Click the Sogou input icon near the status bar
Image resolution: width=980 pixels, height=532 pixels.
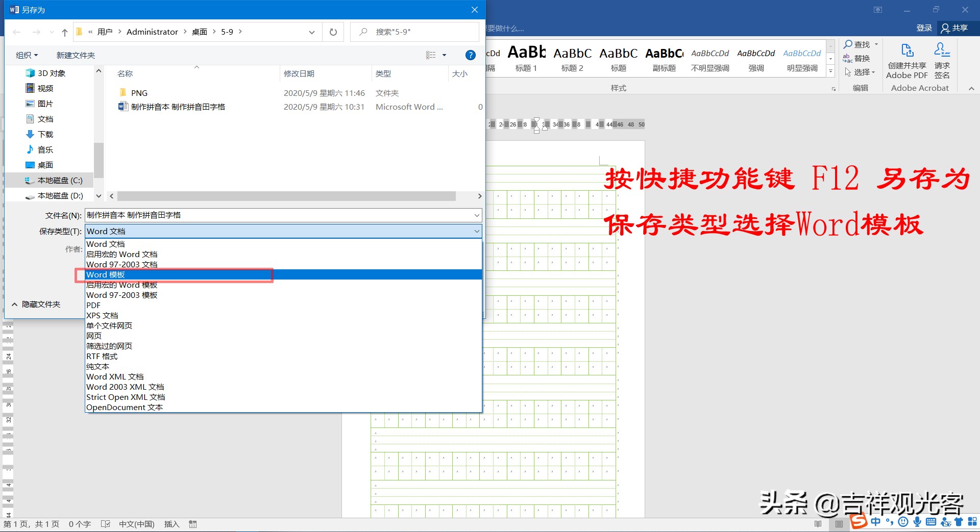coord(859,522)
